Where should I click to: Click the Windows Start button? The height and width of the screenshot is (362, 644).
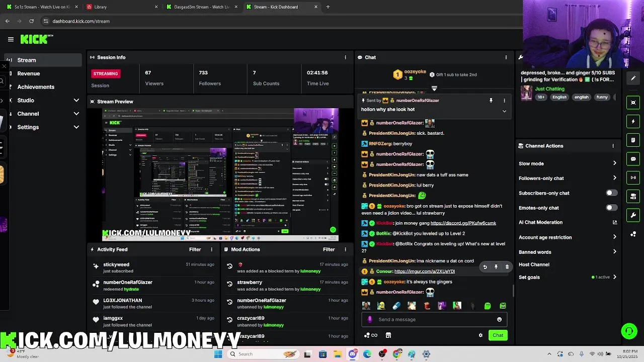click(x=218, y=354)
